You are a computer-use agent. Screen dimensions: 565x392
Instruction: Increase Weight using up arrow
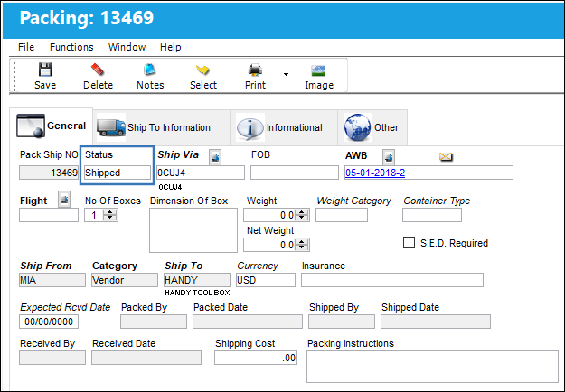pyautogui.click(x=302, y=212)
